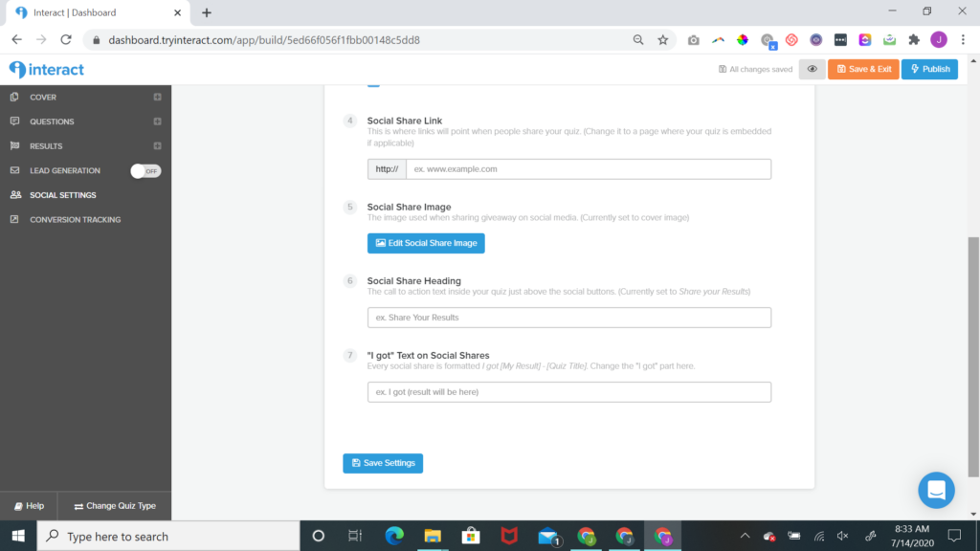980x551 pixels.
Task: Click Edit Social Share Image button
Action: coord(426,243)
